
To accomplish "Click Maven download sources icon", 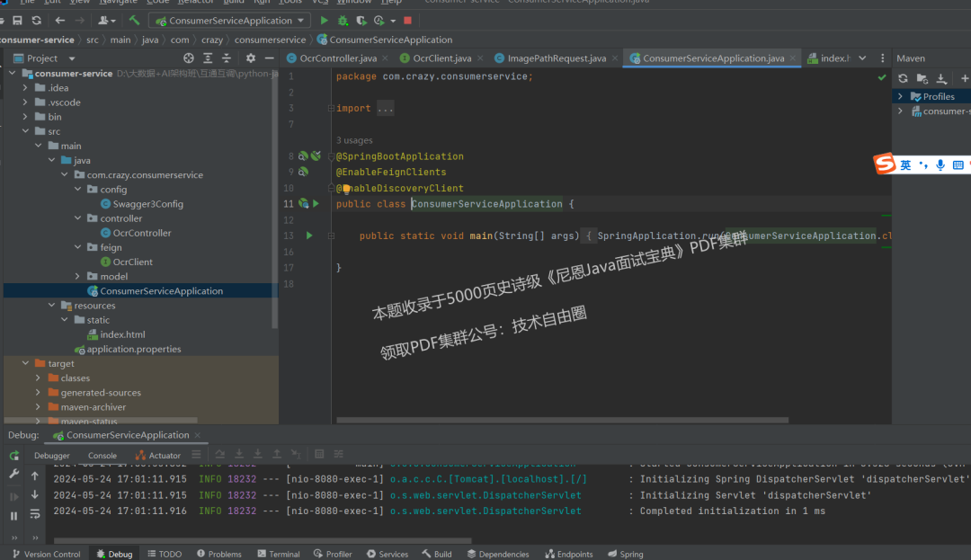I will tap(941, 78).
